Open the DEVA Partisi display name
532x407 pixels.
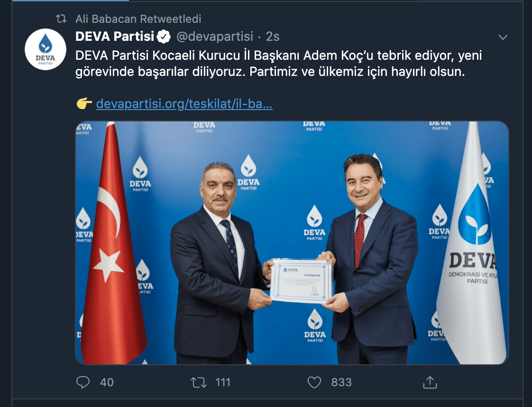(115, 37)
